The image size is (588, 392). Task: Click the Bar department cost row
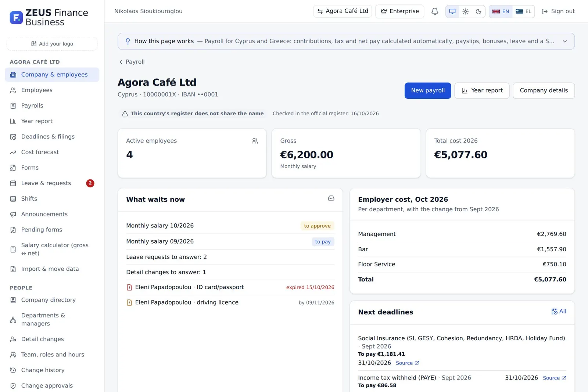[462, 249]
